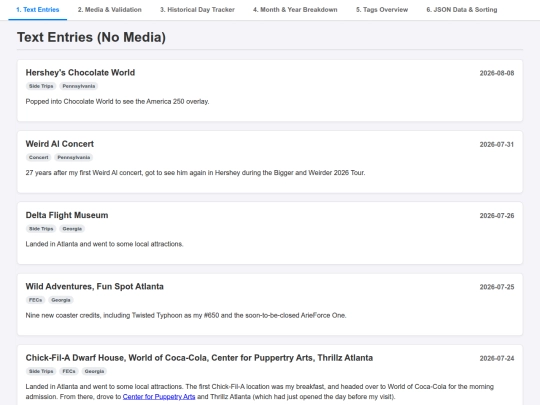Click Pennsylvania tag on Hershey's Chocolate World

[x=79, y=86]
